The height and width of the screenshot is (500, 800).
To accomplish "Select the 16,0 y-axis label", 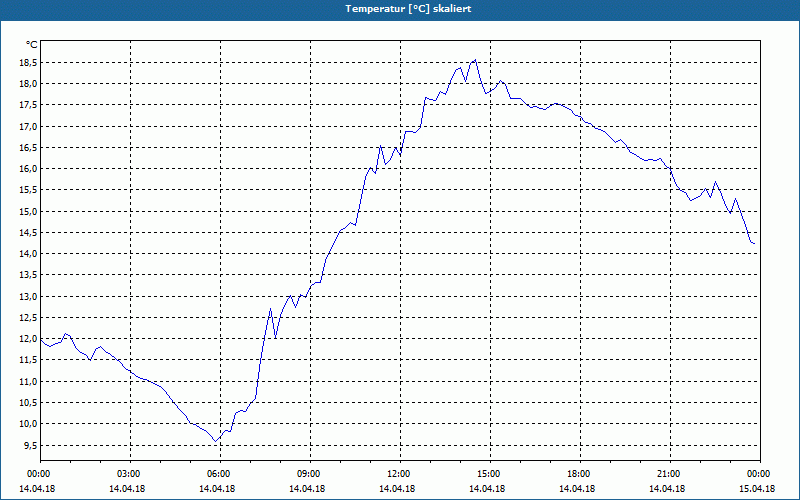I will [x=29, y=169].
